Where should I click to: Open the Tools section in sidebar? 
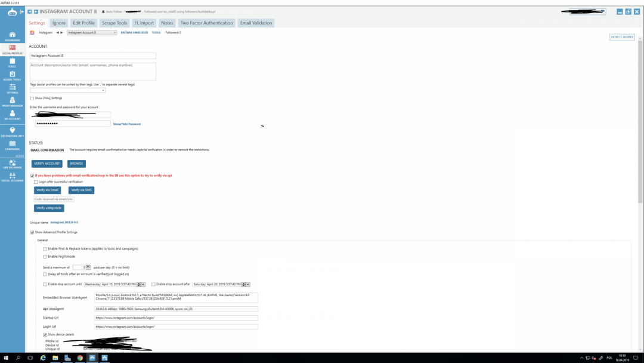click(12, 62)
